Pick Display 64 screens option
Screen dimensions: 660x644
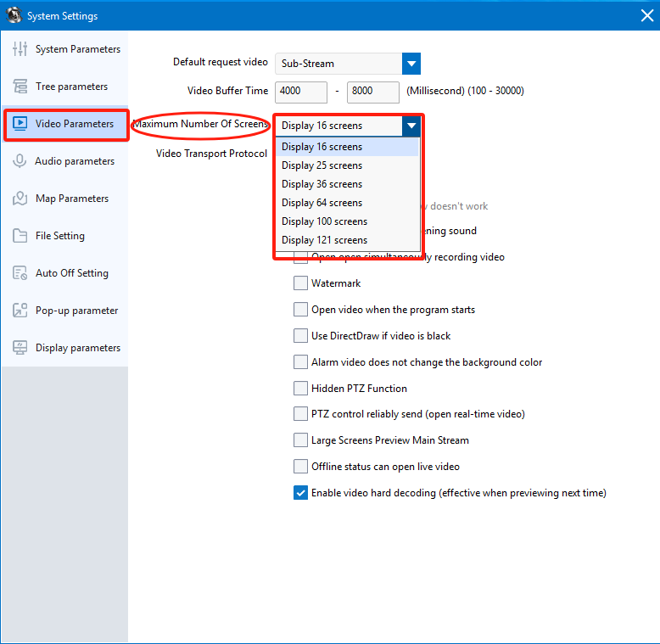pyautogui.click(x=348, y=203)
